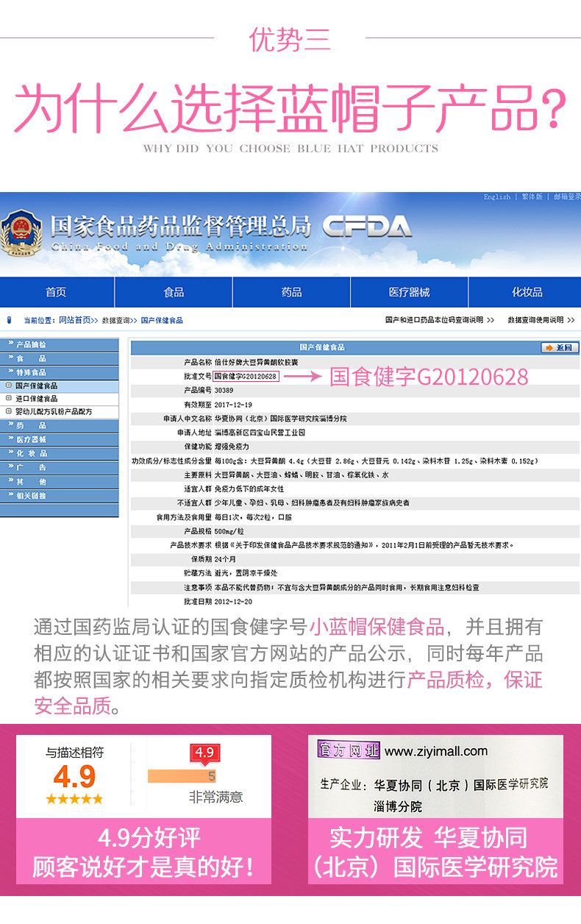The image size is (581, 924).
Task: Expand the 特殊食品 sidebar section
Action: (59, 372)
